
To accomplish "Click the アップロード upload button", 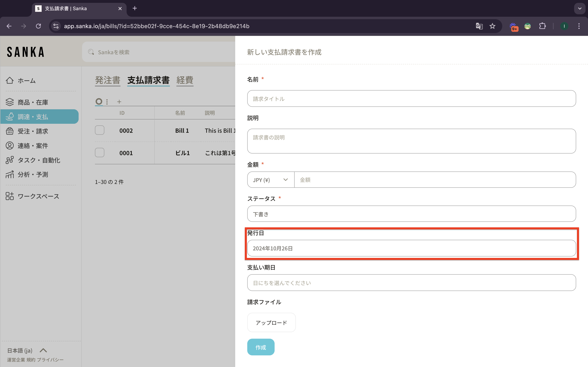I will click(x=271, y=323).
